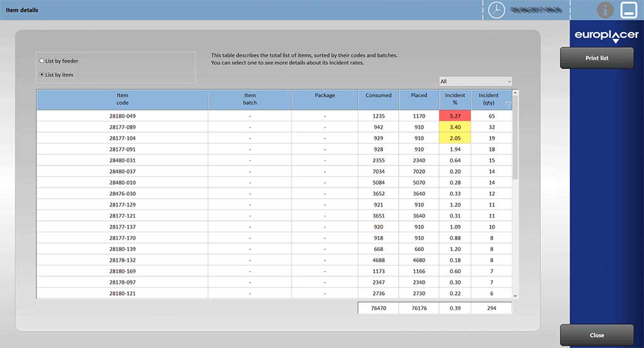Image resolution: width=644 pixels, height=348 pixels.
Task: Open the information icon
Action: pos(604,10)
